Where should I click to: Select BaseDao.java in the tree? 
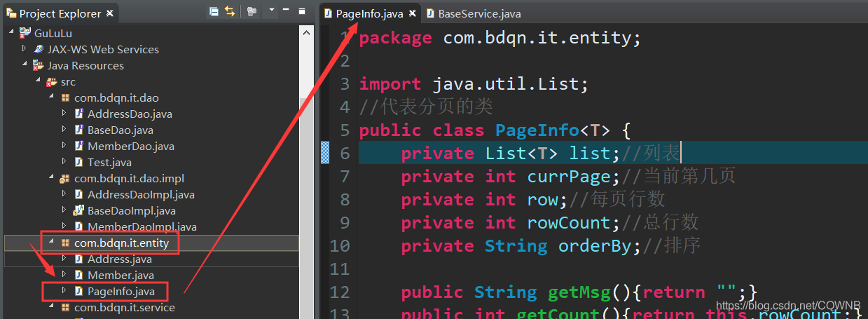coord(120,130)
